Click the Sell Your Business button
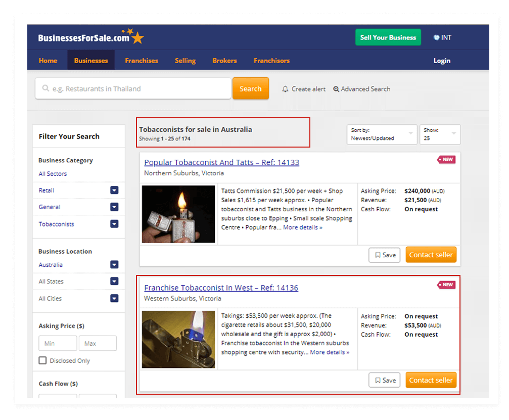Screen dimensions: 509x420 388,37
